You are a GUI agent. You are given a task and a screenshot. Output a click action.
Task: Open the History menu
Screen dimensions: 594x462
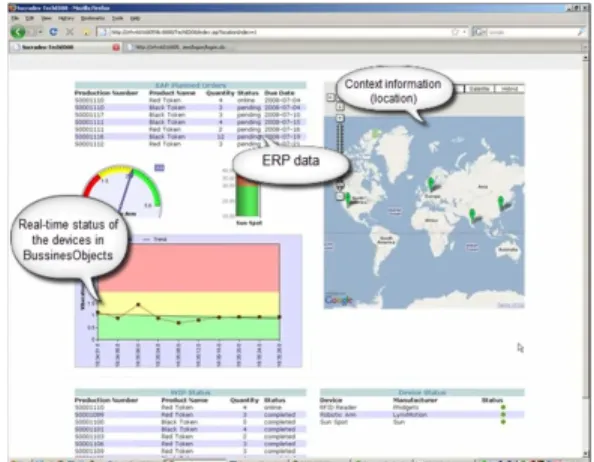coord(66,18)
